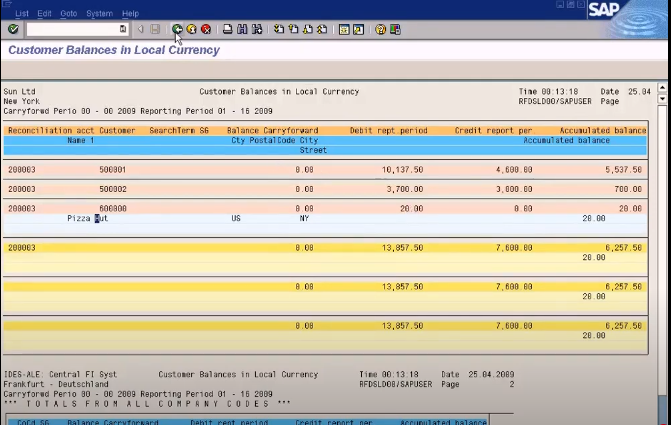Viewport: 671px width, 425px height.
Task: Click the green Back arrow icon
Action: click(x=177, y=29)
